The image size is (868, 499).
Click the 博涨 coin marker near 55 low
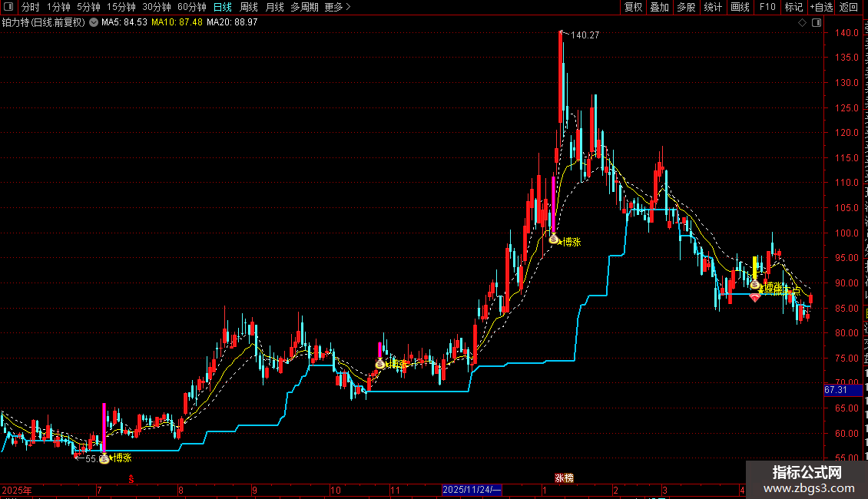coord(104,458)
